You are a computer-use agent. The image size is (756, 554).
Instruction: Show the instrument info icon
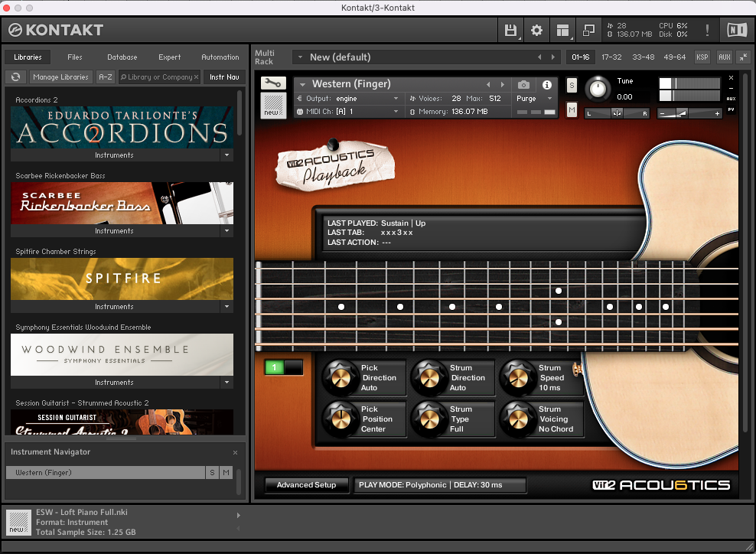pyautogui.click(x=547, y=85)
